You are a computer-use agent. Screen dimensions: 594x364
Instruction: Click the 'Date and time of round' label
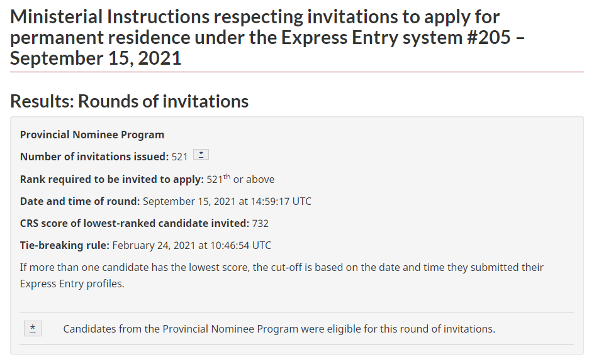click(x=80, y=201)
